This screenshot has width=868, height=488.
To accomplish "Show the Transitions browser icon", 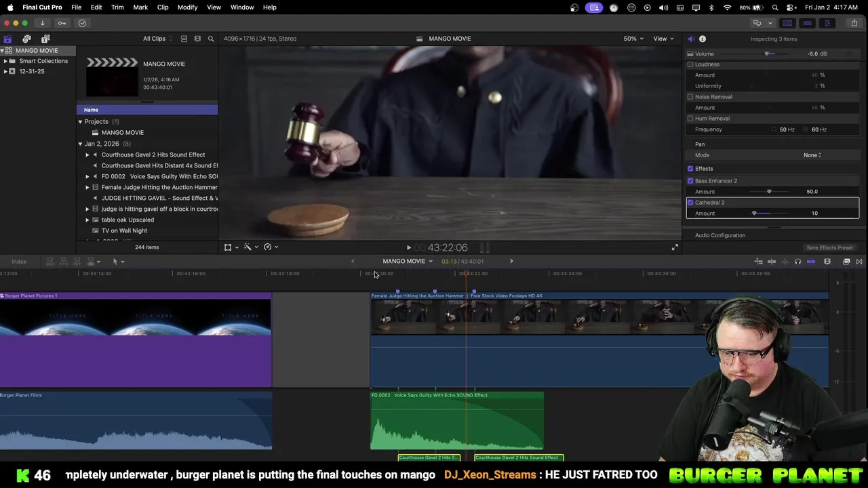I will (x=859, y=262).
